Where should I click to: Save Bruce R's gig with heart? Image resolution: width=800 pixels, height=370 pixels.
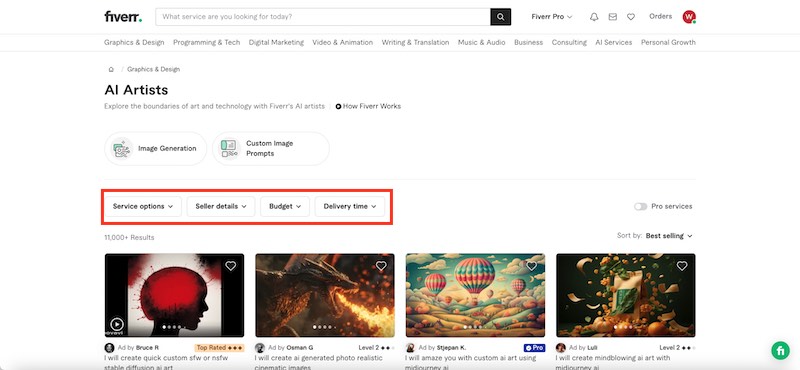click(x=231, y=266)
